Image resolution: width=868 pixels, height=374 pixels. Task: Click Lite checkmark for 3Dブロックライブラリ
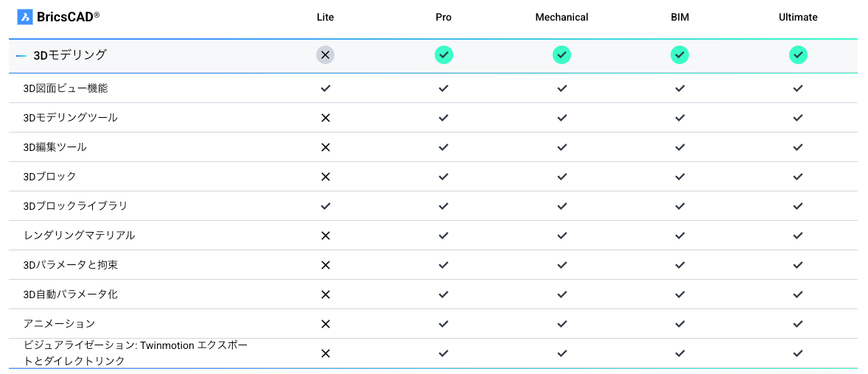click(326, 206)
